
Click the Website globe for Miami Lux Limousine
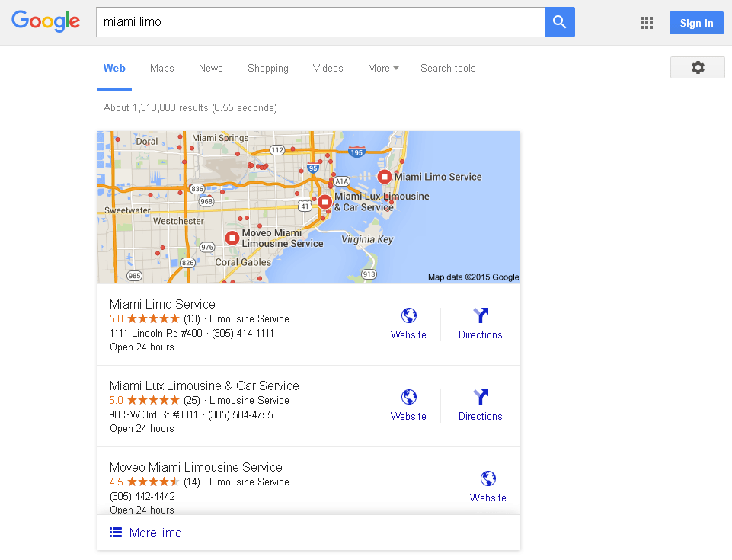408,397
